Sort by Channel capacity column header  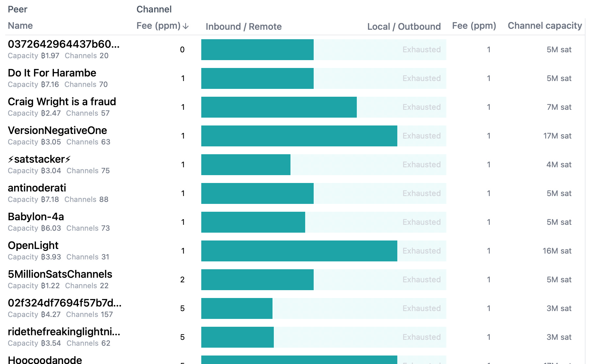pos(545,25)
